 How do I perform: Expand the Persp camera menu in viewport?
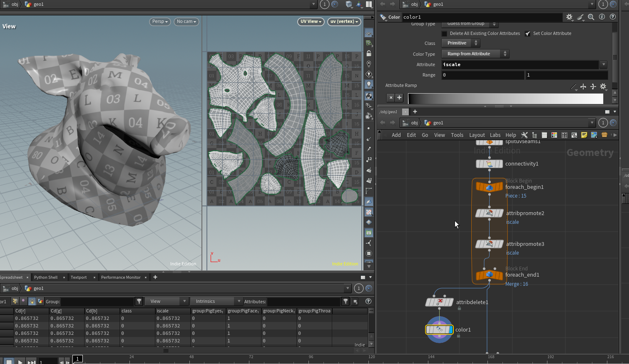(x=160, y=22)
